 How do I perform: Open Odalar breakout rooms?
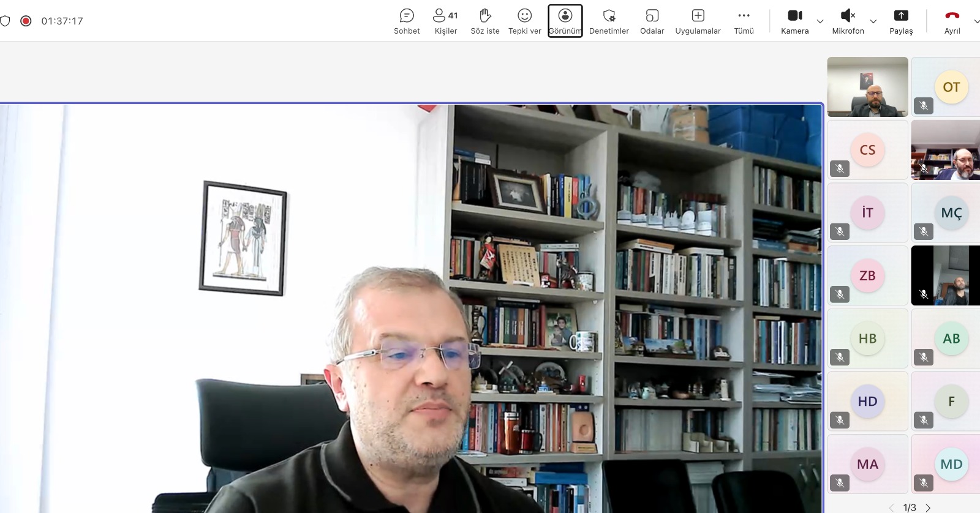(652, 21)
